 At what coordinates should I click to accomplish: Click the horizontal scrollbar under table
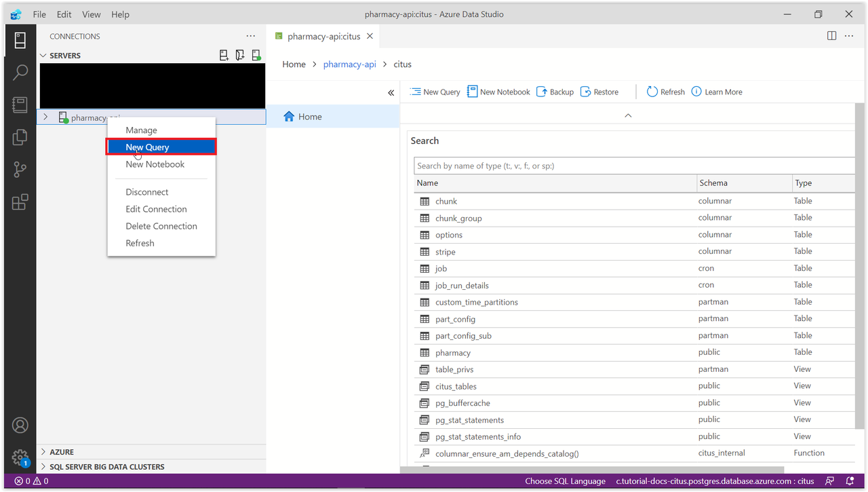[x=592, y=470]
